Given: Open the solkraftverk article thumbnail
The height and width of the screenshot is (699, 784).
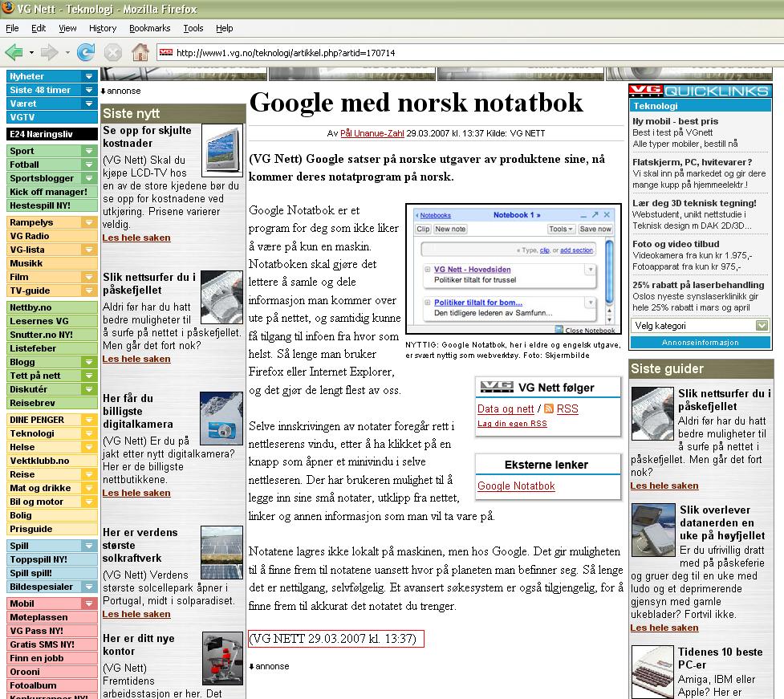Looking at the screenshot, I should [221, 552].
